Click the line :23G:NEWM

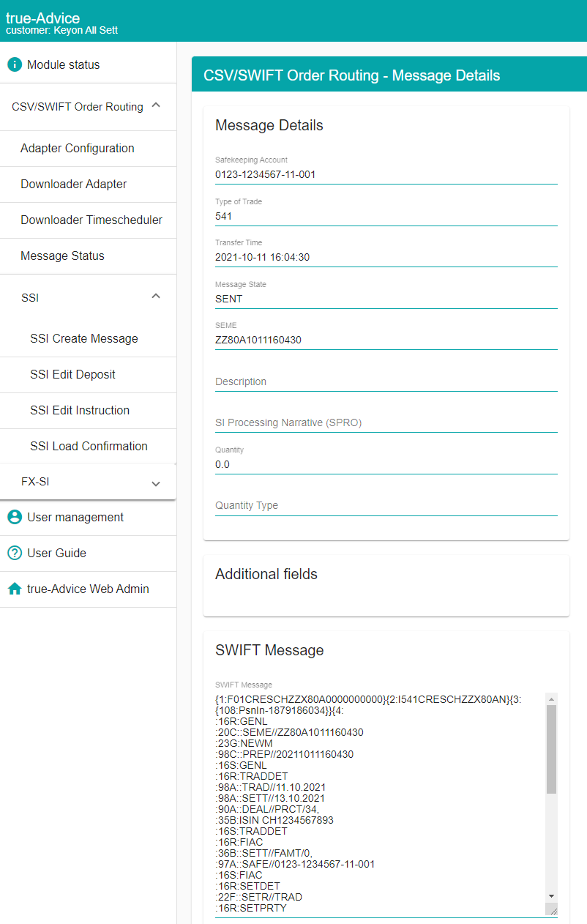(244, 743)
